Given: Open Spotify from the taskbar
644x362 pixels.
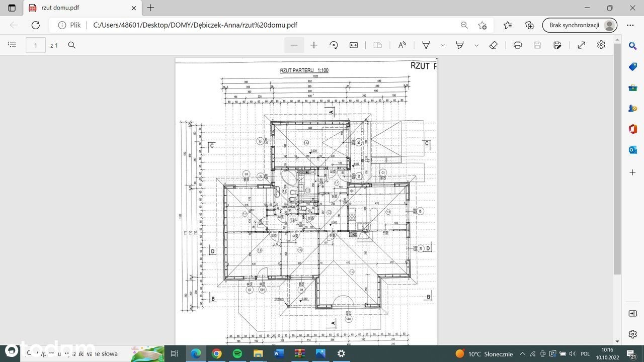Looking at the screenshot, I should click(x=237, y=353).
